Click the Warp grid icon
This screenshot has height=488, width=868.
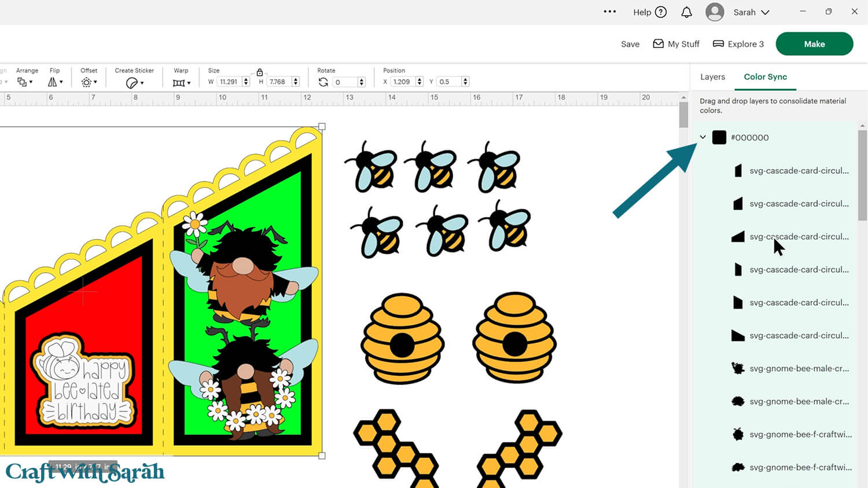(x=179, y=83)
